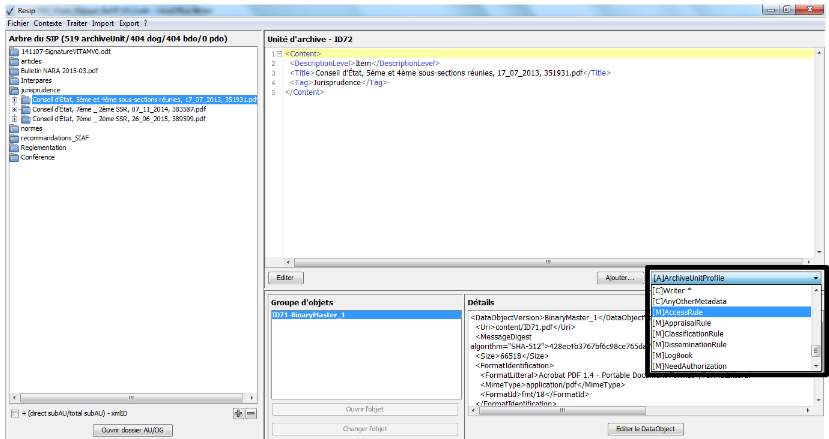Expand the Conseil d'État 26_06_2015 tree node
This screenshot has width=829, height=439.
click(14, 118)
